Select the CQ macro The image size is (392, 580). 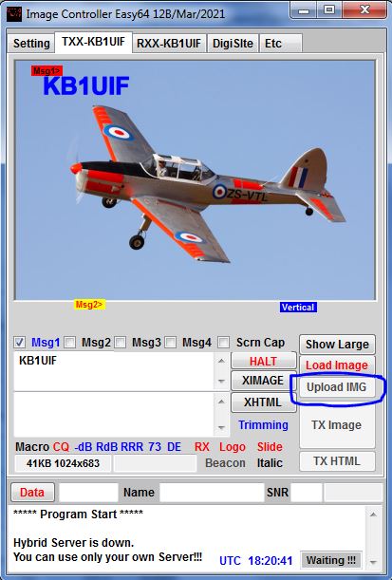pos(61,447)
